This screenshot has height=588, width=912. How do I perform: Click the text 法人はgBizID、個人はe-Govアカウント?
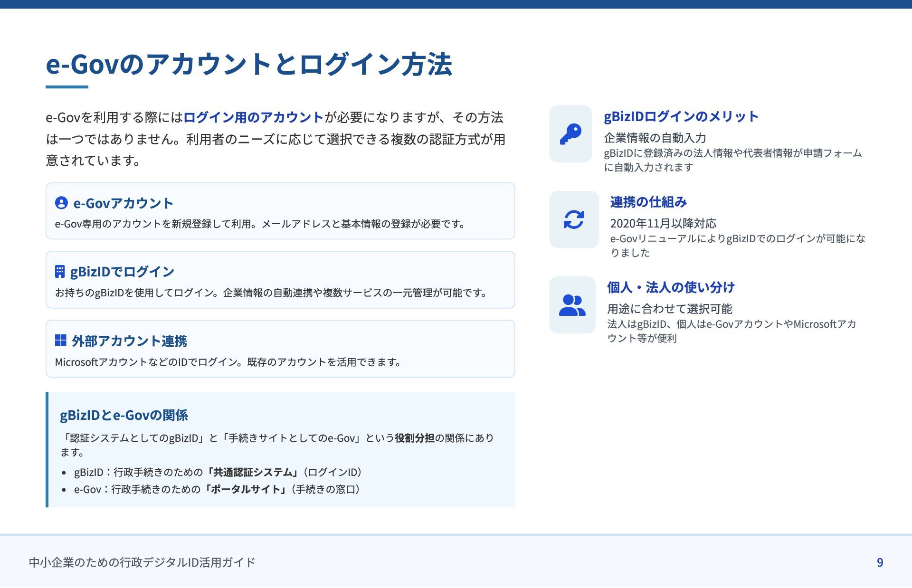pyautogui.click(x=731, y=331)
